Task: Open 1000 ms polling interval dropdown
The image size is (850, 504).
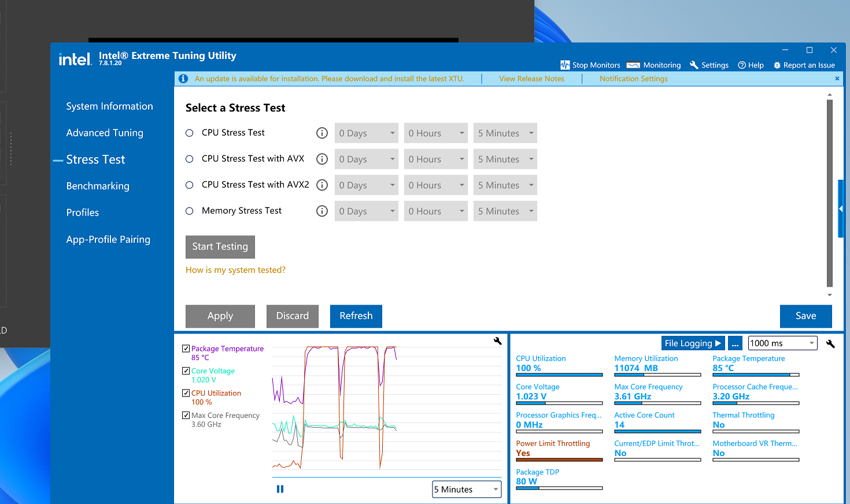Action: (x=783, y=343)
